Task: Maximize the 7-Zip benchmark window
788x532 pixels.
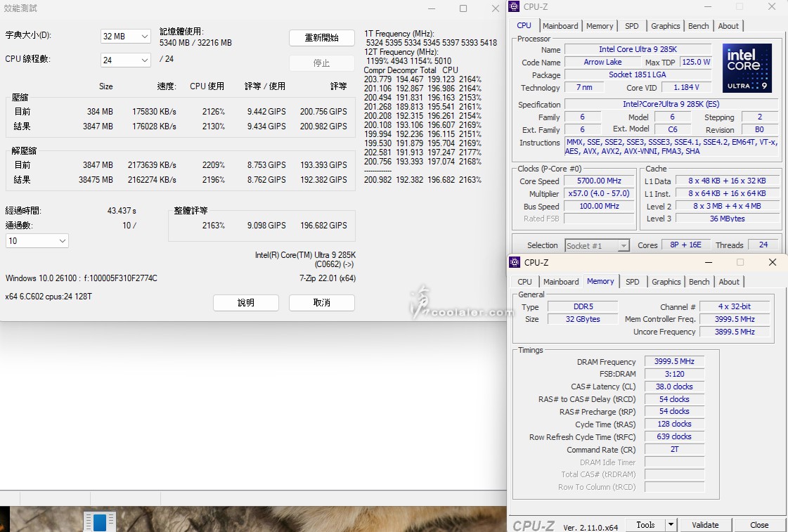Action: click(x=463, y=8)
